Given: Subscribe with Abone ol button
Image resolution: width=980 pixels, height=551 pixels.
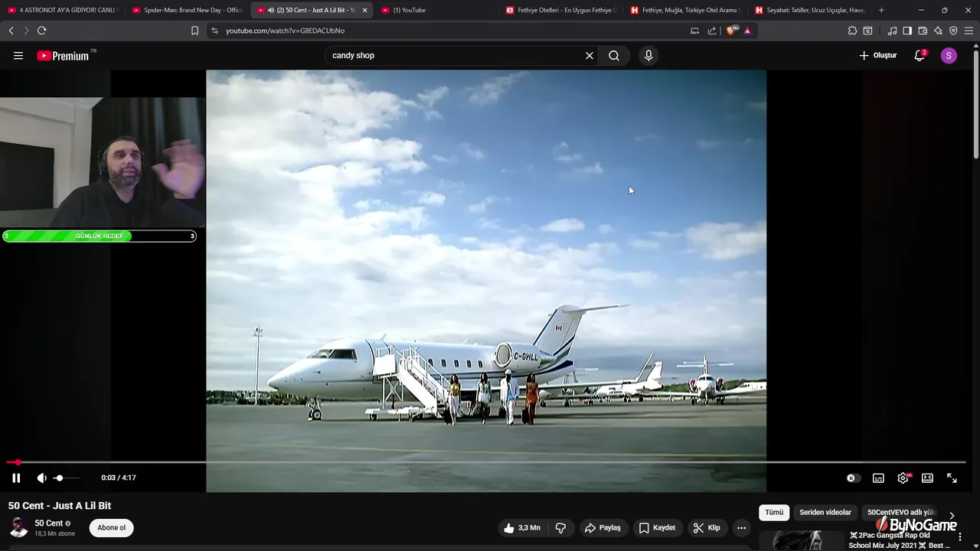Looking at the screenshot, I should pos(111,527).
